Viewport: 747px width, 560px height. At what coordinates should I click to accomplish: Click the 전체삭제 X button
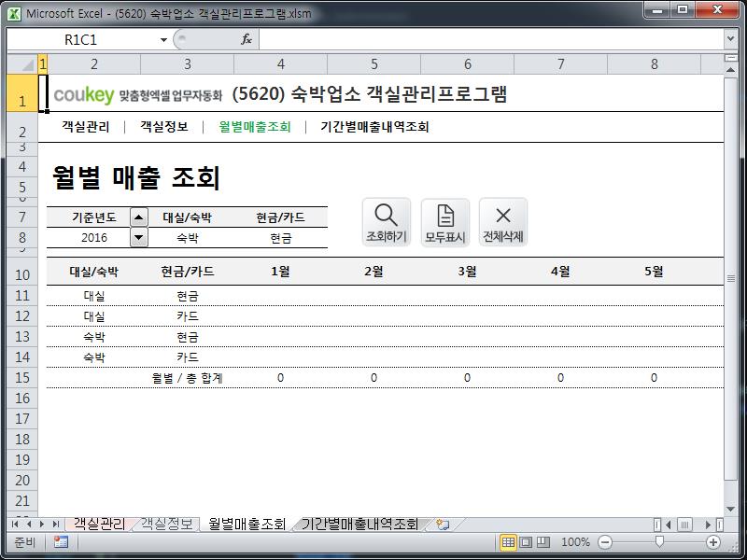point(503,222)
